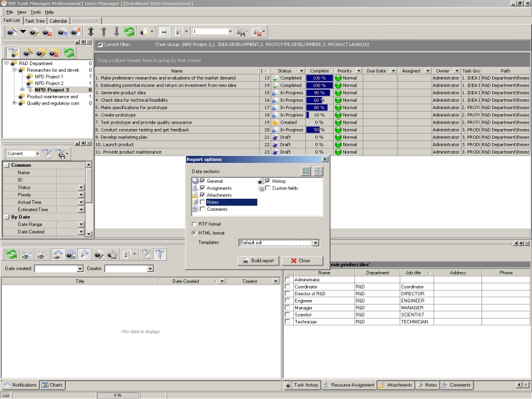The height and width of the screenshot is (399, 532).
Task: Click the print/export icon next to number box
Action: coord(241,32)
